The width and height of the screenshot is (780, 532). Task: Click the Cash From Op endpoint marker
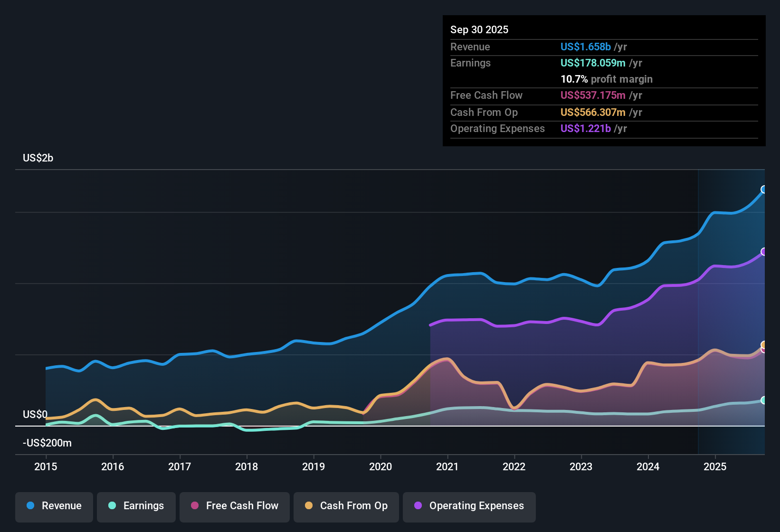click(x=764, y=344)
